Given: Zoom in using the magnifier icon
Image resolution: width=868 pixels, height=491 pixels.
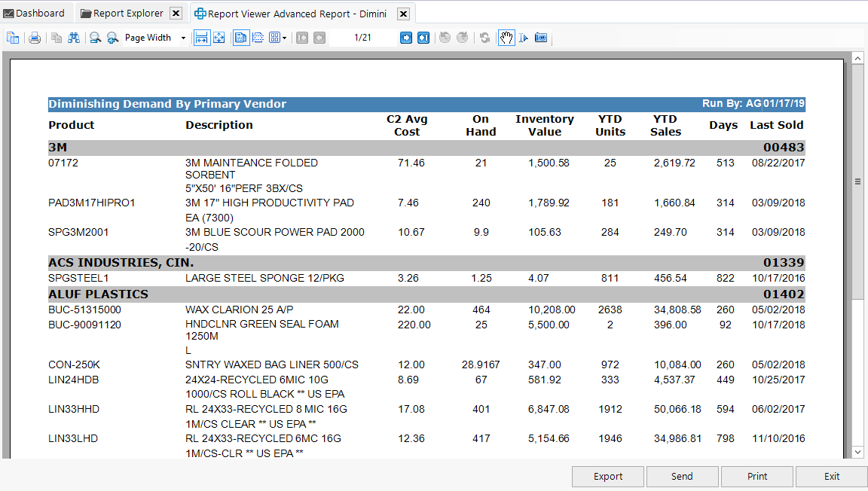Looking at the screenshot, I should pyautogui.click(x=112, y=37).
